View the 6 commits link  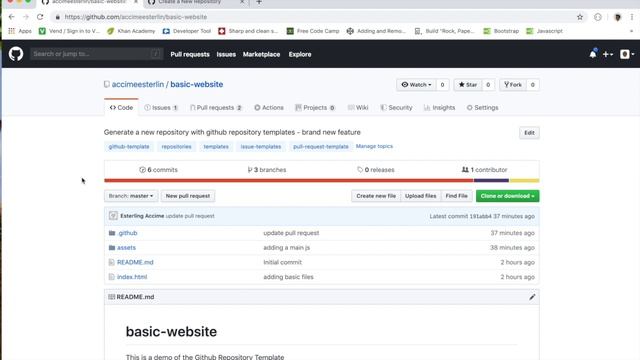click(158, 170)
